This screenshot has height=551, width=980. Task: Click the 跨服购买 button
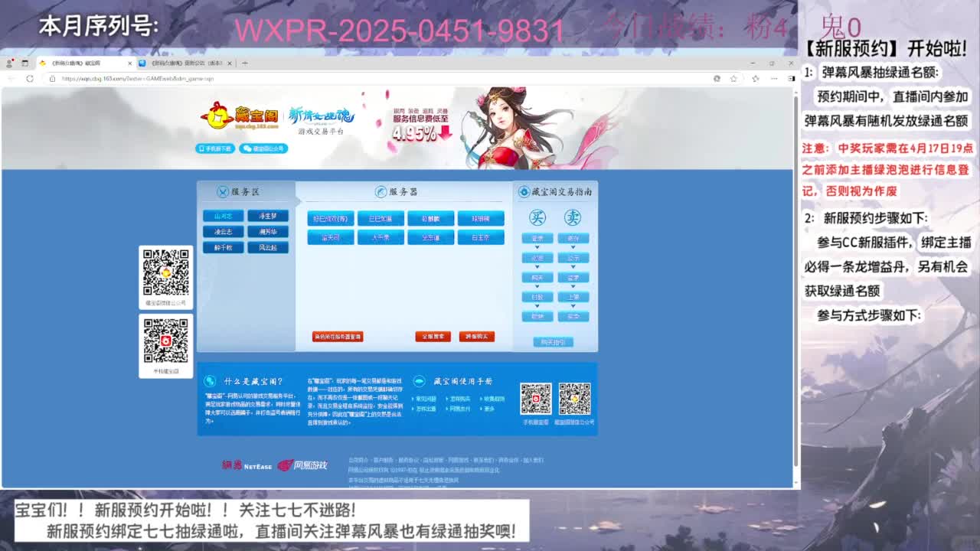coord(479,334)
